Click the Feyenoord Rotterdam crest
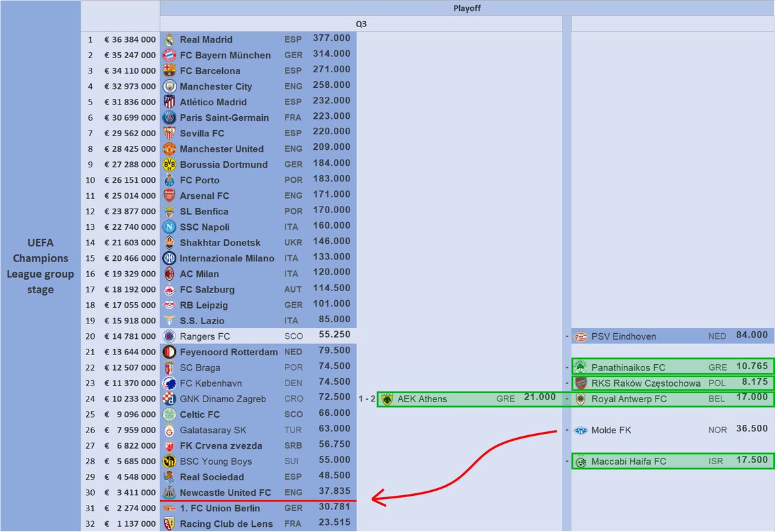The height and width of the screenshot is (532, 775). point(169,352)
